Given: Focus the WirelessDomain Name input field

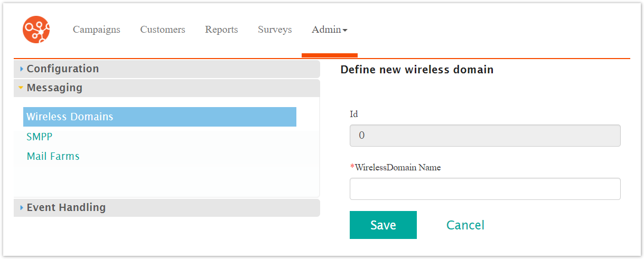Looking at the screenshot, I should [484, 189].
